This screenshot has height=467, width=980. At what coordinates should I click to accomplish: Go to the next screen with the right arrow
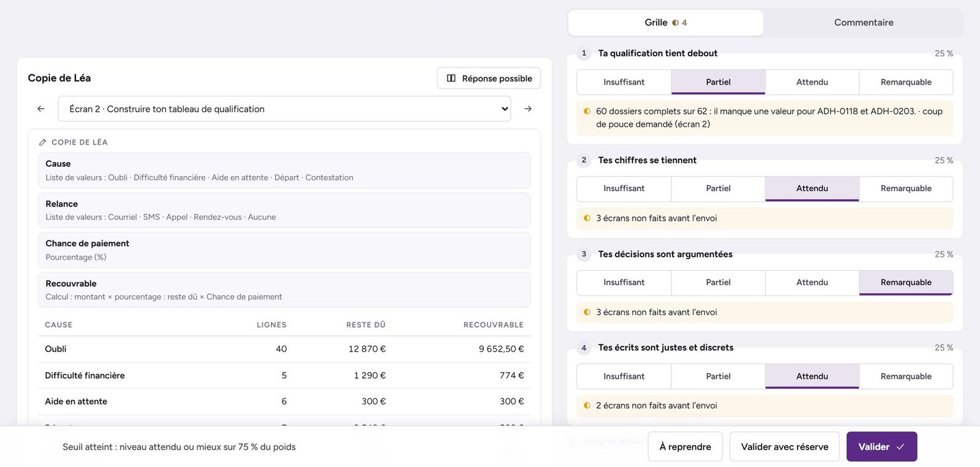click(x=528, y=109)
